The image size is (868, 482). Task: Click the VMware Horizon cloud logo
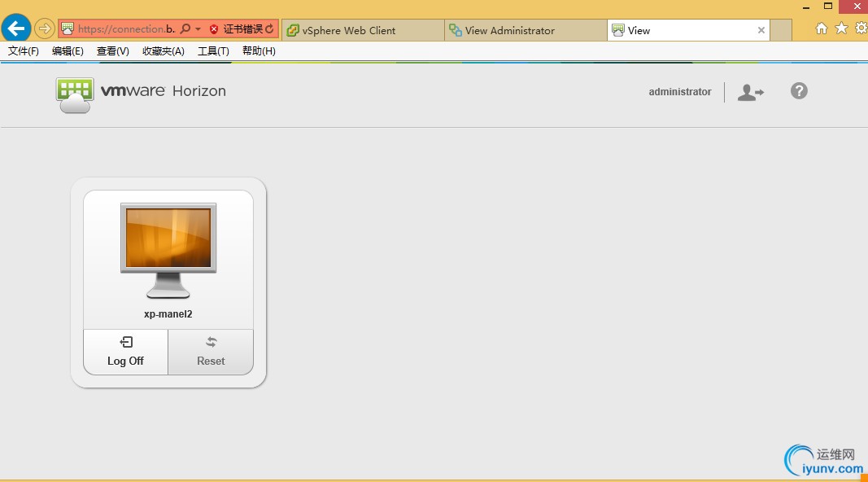pyautogui.click(x=75, y=95)
